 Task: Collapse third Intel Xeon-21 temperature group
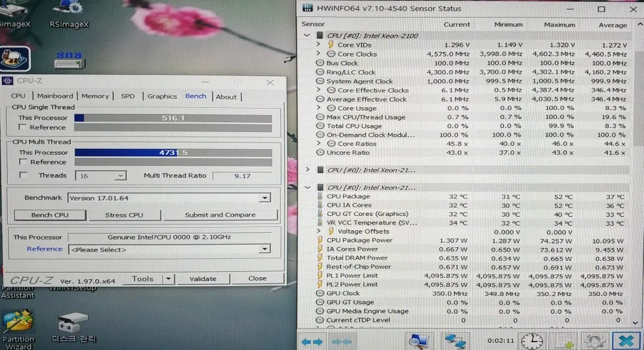click(307, 187)
